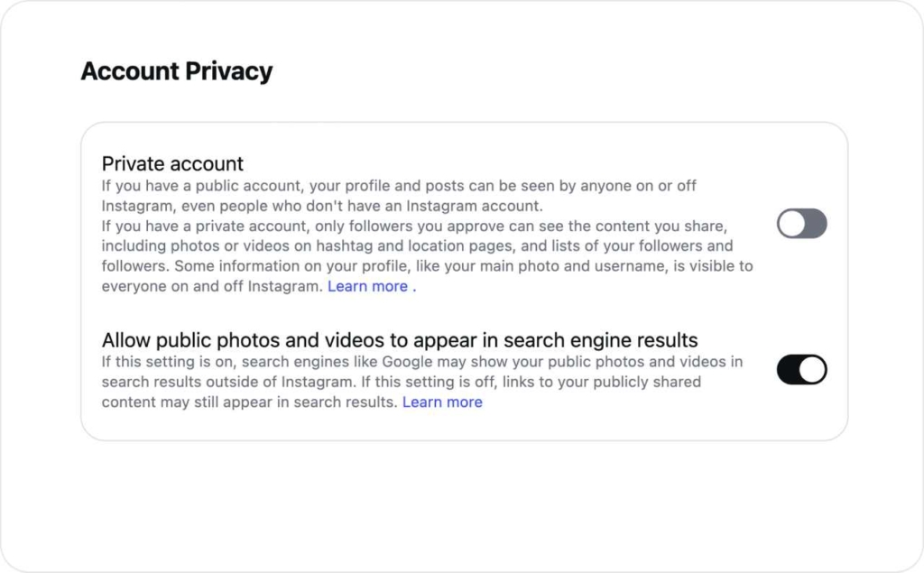Click the Account Privacy page title
This screenshot has height=573, width=924.
tap(177, 70)
